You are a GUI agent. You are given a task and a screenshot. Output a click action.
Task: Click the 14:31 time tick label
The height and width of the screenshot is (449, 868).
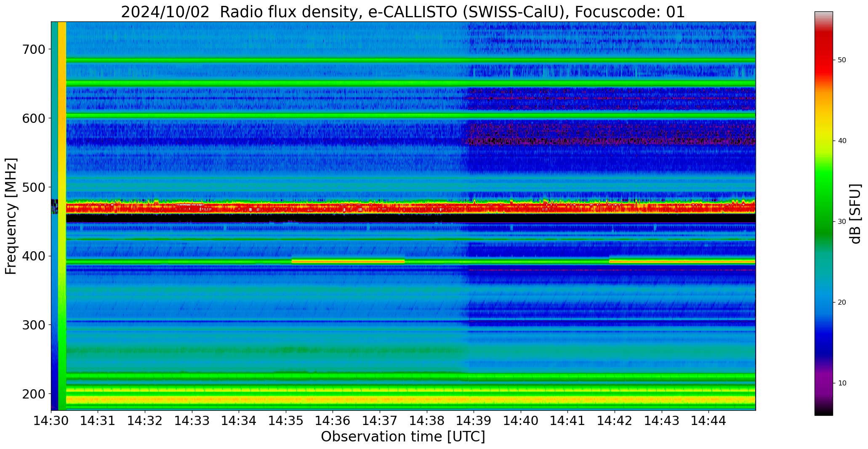pos(98,420)
